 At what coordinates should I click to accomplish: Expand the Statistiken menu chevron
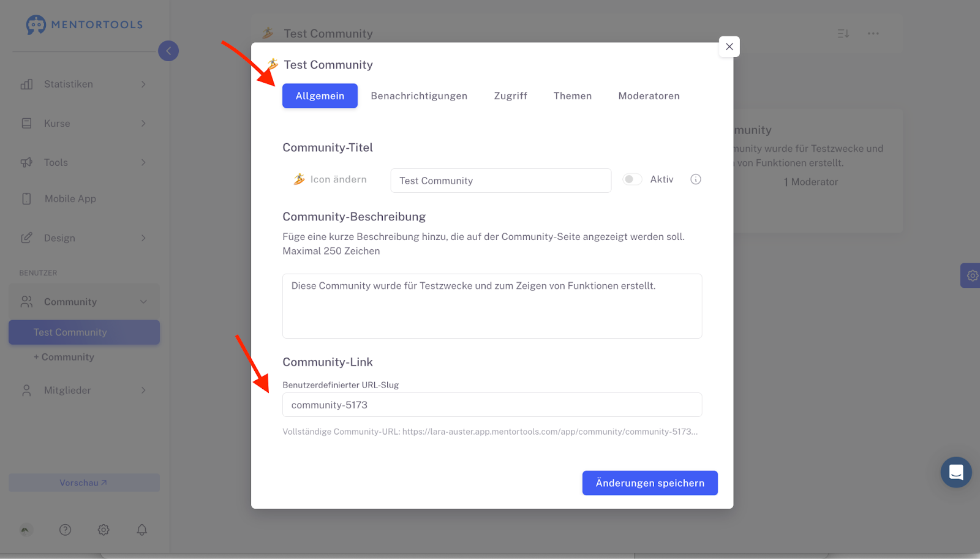143,84
